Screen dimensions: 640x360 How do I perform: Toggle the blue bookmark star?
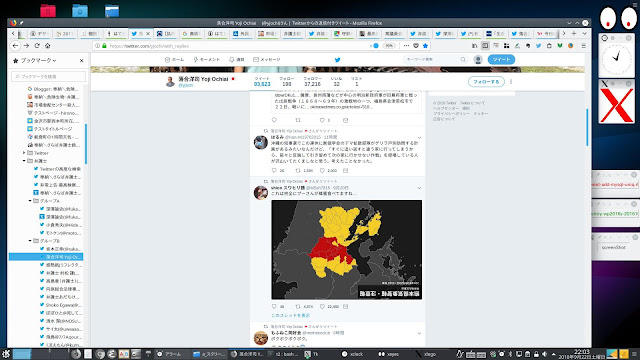(x=425, y=46)
